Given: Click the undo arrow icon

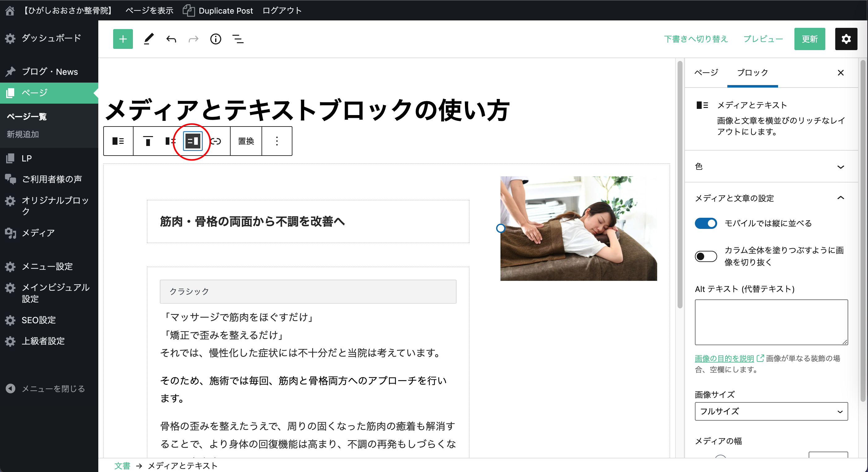Looking at the screenshot, I should pyautogui.click(x=171, y=39).
